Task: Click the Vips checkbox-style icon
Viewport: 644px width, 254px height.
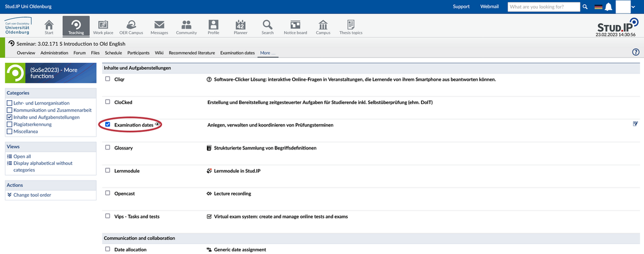Action: (209, 216)
